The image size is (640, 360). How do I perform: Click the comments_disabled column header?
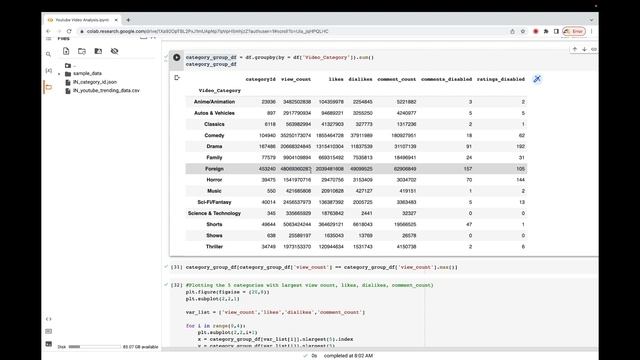pos(447,79)
